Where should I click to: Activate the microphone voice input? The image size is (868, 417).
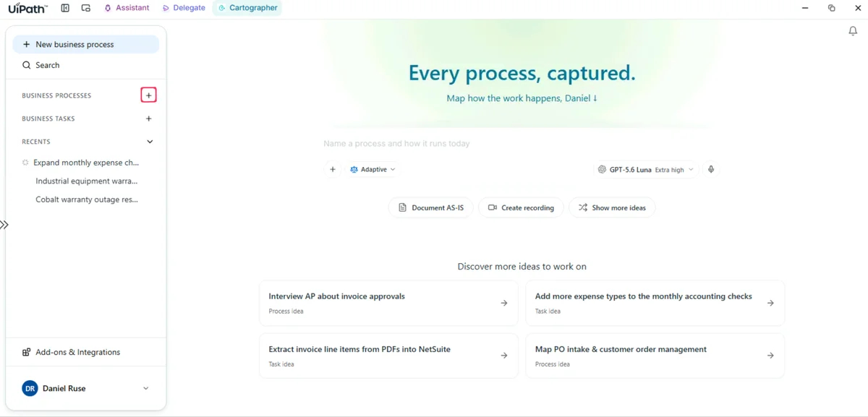[x=711, y=169]
